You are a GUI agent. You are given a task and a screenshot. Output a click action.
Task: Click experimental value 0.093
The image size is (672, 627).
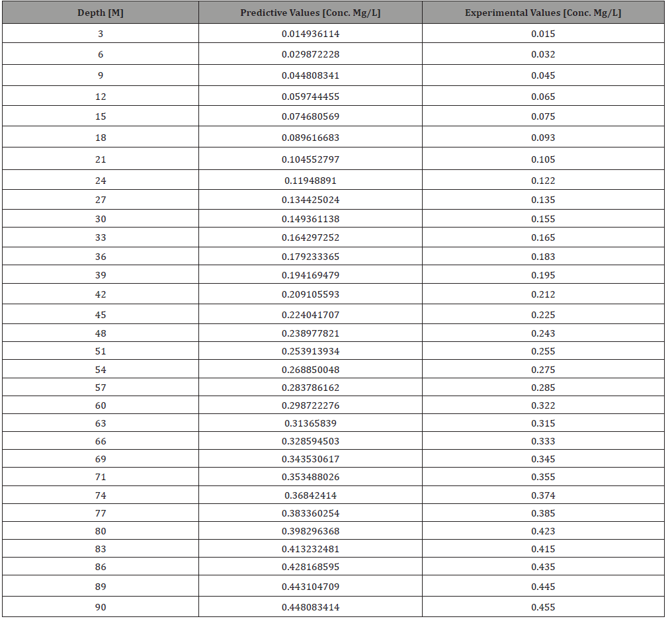[x=543, y=138]
